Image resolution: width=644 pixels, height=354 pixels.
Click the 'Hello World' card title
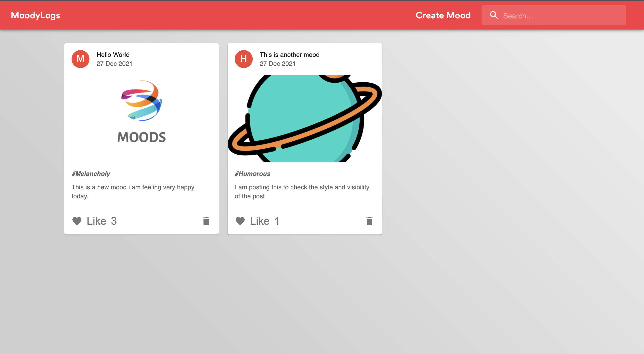113,55
